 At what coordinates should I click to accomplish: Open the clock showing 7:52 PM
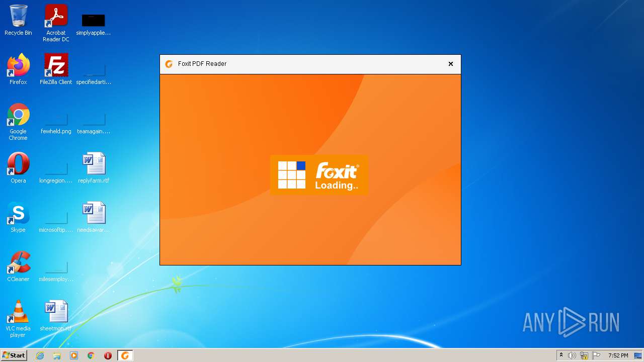pos(618,355)
